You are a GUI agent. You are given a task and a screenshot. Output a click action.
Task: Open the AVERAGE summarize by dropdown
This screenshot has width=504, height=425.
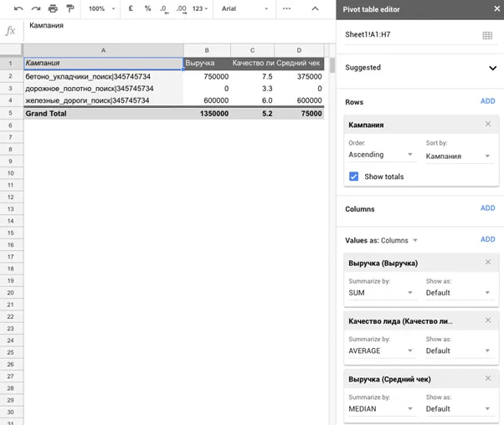(381, 351)
